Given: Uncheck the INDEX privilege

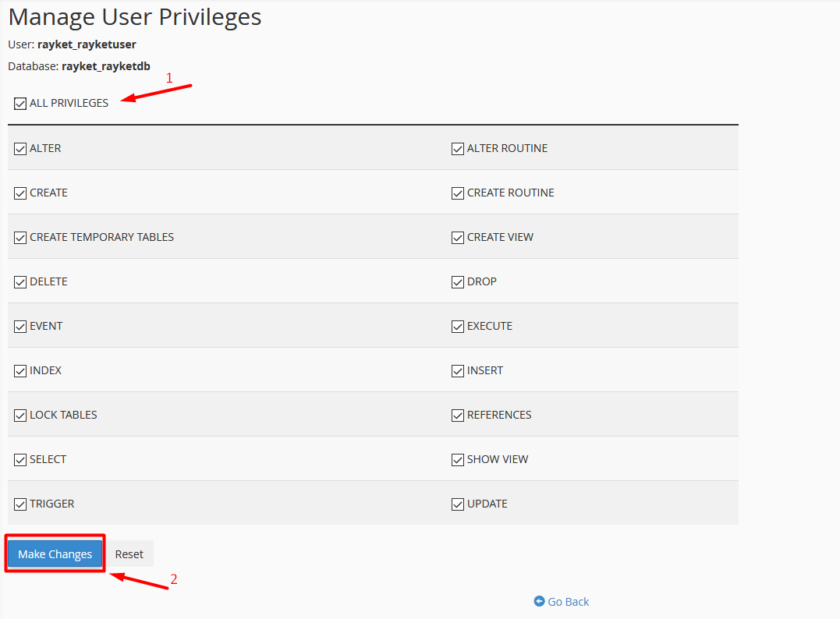Looking at the screenshot, I should click(20, 370).
